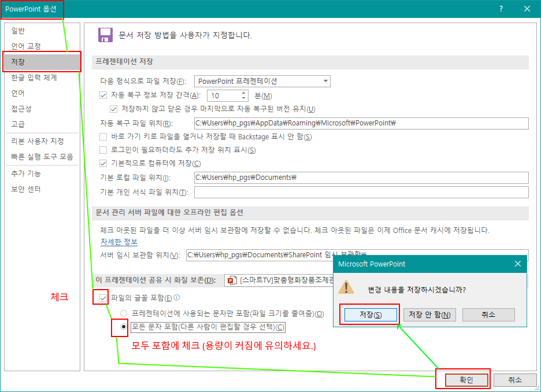The height and width of the screenshot is (392, 541).
Task: Open the 언어 교정 options category
Action: click(42, 46)
